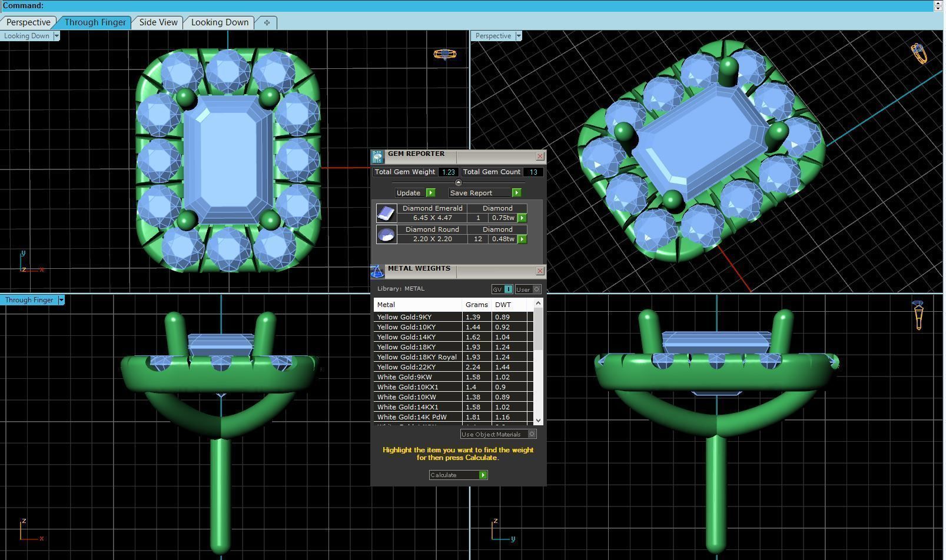Select the Yellow Gold:9KY row
The height and width of the screenshot is (560, 946).
coord(453,317)
